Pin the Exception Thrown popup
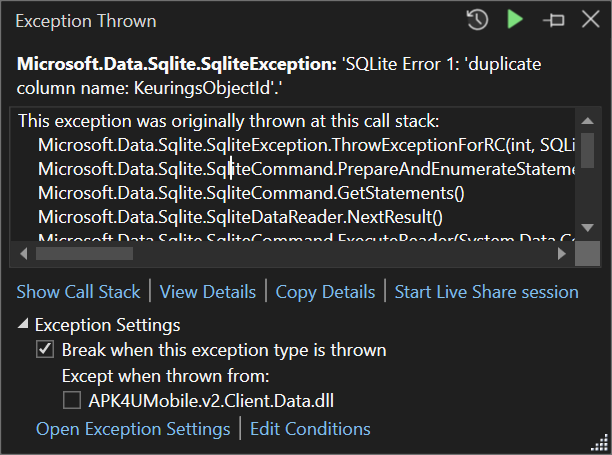 (x=552, y=20)
